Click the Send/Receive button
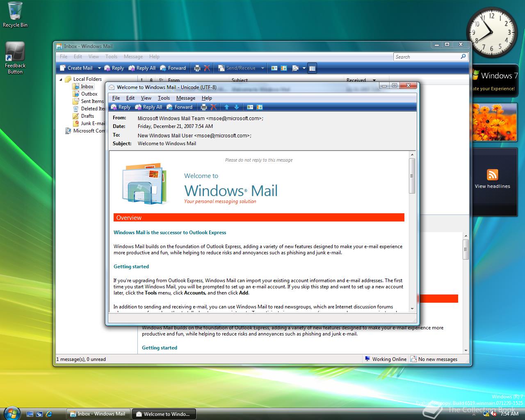 click(237, 68)
